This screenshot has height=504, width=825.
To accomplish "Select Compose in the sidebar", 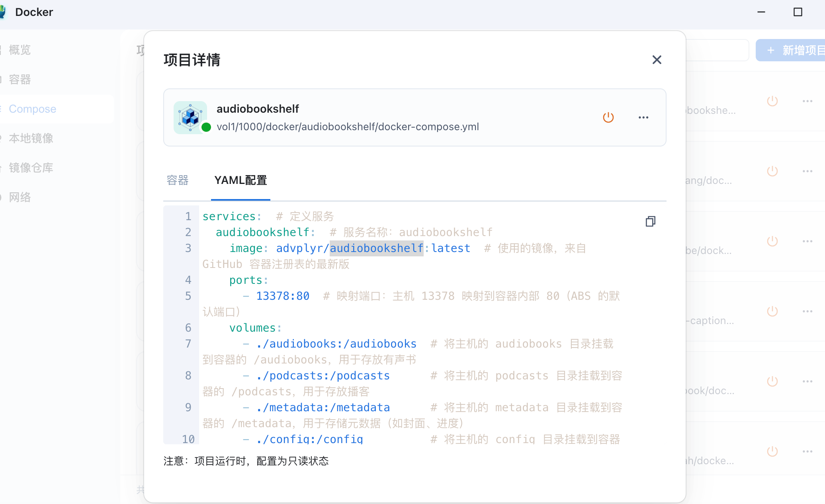I will (33, 109).
